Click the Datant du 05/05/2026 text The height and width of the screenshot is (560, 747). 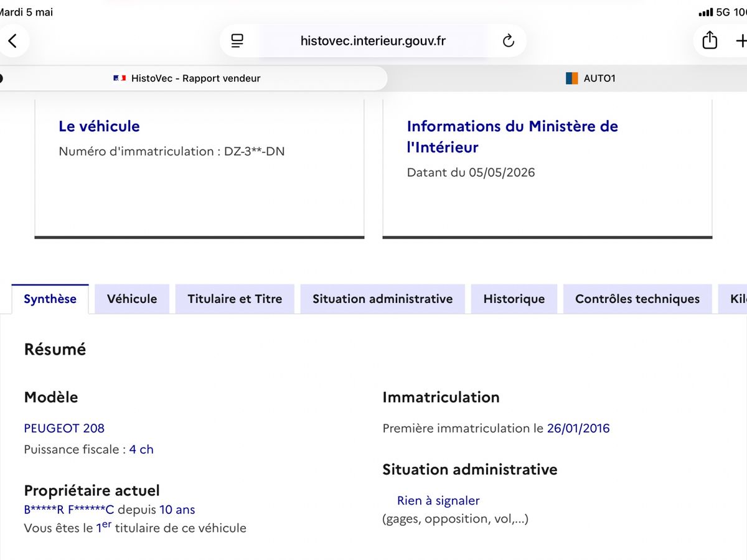coord(471,172)
